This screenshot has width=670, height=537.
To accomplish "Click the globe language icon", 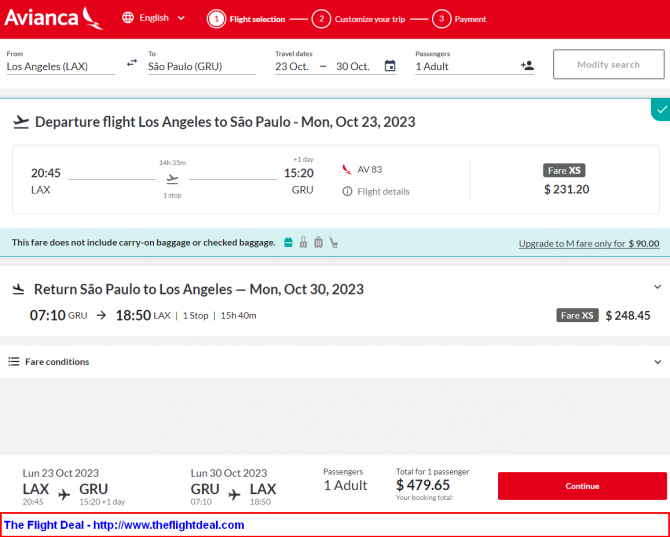I will coord(128,18).
